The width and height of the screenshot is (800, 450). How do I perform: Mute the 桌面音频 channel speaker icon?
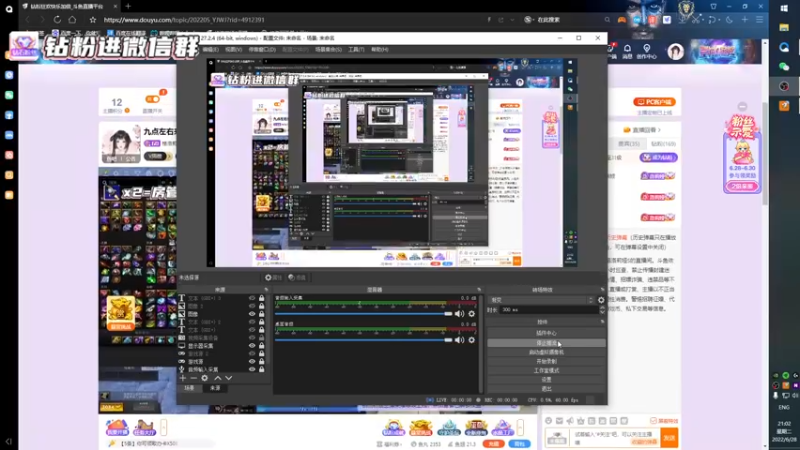(459, 340)
